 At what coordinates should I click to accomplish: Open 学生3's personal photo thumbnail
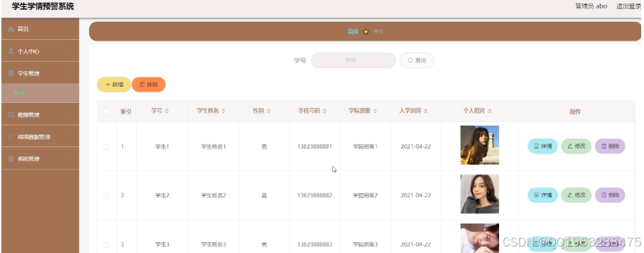click(x=479, y=238)
